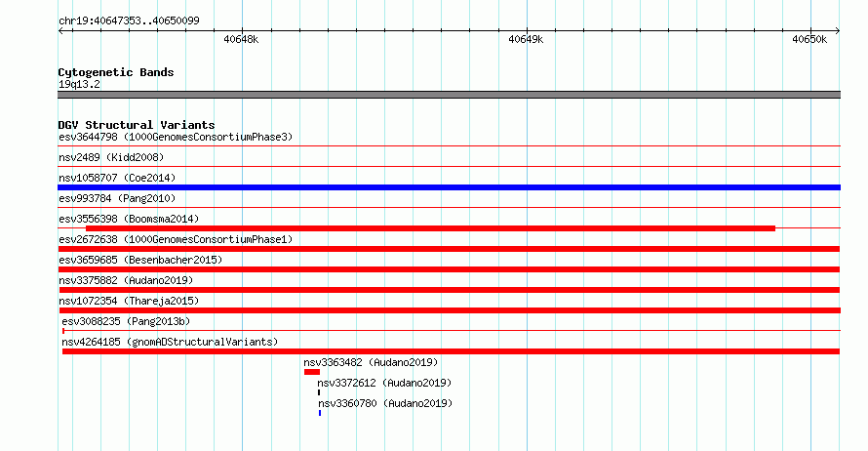Select esv3659685 (Besenbacher2015) label
Viewport: 868px width, 451px height.
(140, 260)
